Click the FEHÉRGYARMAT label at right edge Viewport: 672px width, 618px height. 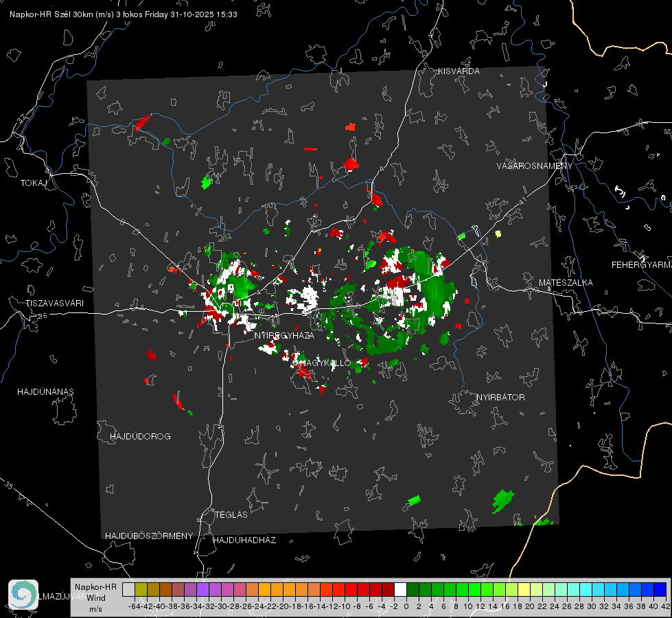click(642, 265)
